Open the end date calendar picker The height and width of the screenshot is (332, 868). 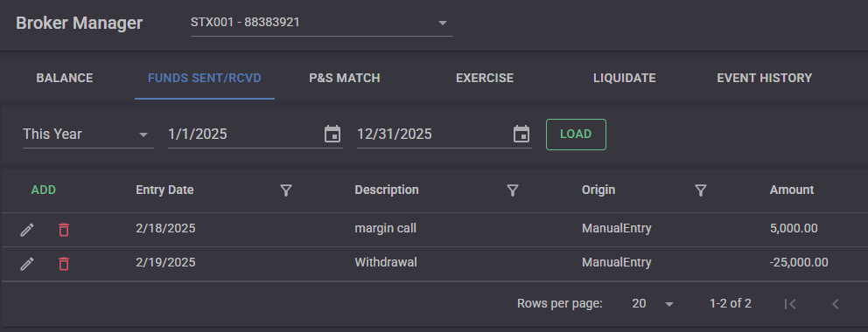[521, 135]
